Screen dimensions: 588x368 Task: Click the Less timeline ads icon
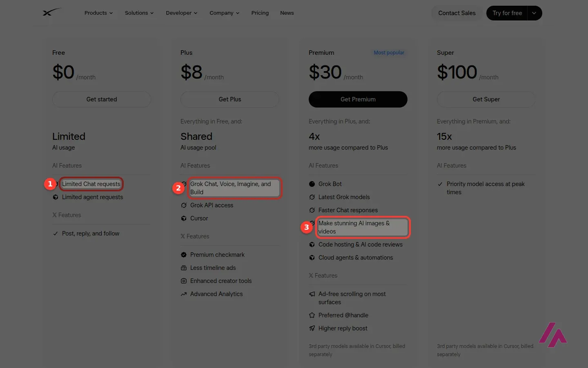(x=184, y=268)
